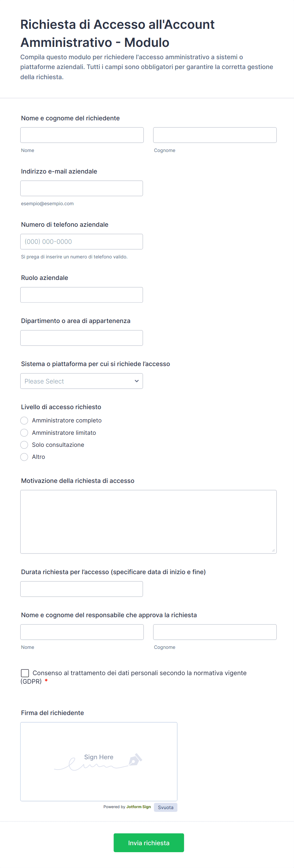This screenshot has width=294, height=868.
Task: Click the Invia richiesta button
Action: [149, 843]
